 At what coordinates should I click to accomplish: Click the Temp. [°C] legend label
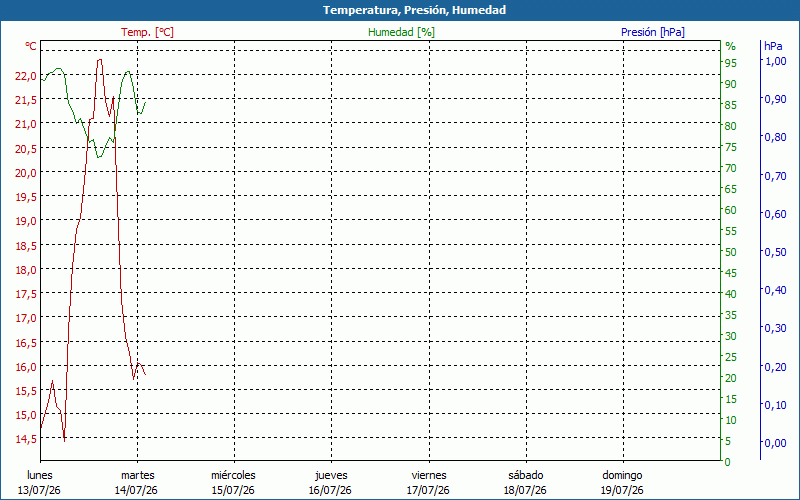click(x=147, y=32)
